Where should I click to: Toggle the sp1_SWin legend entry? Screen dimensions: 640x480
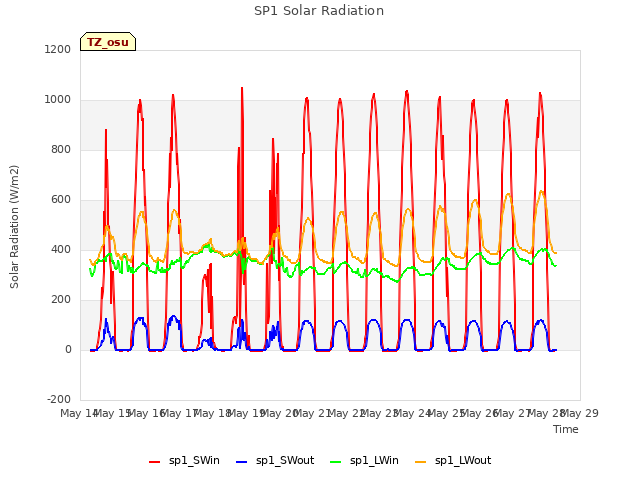(184, 461)
